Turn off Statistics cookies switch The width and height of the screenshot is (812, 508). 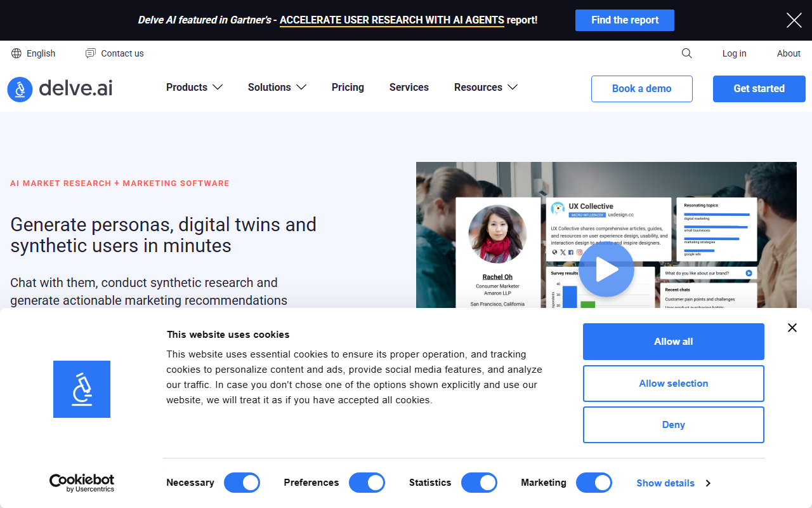pos(479,483)
